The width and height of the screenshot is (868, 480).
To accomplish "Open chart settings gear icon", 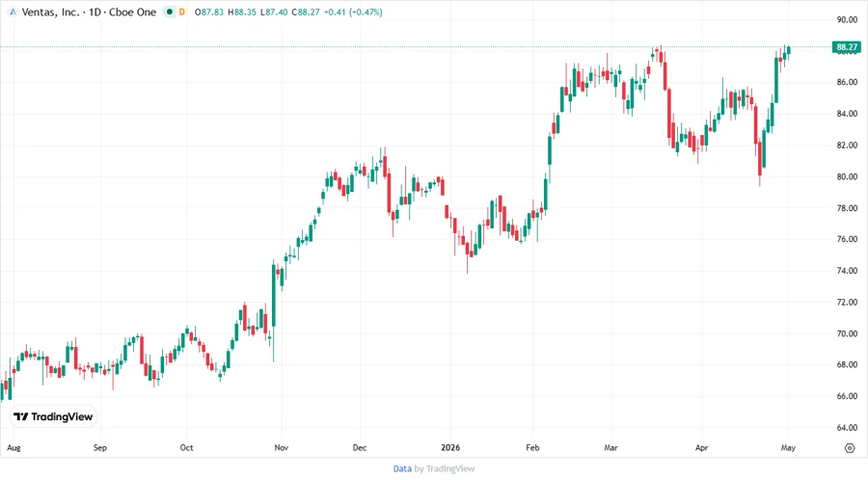I will 850,448.
